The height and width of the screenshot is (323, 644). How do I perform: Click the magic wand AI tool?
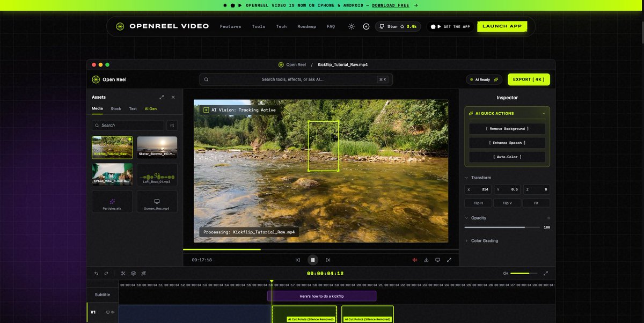pos(143,273)
